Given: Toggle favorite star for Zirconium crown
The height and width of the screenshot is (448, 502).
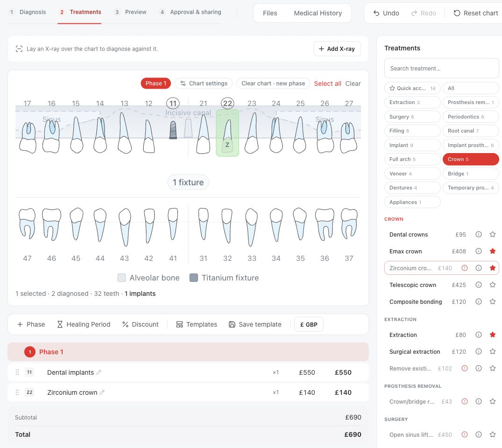Looking at the screenshot, I should pyautogui.click(x=492, y=268).
